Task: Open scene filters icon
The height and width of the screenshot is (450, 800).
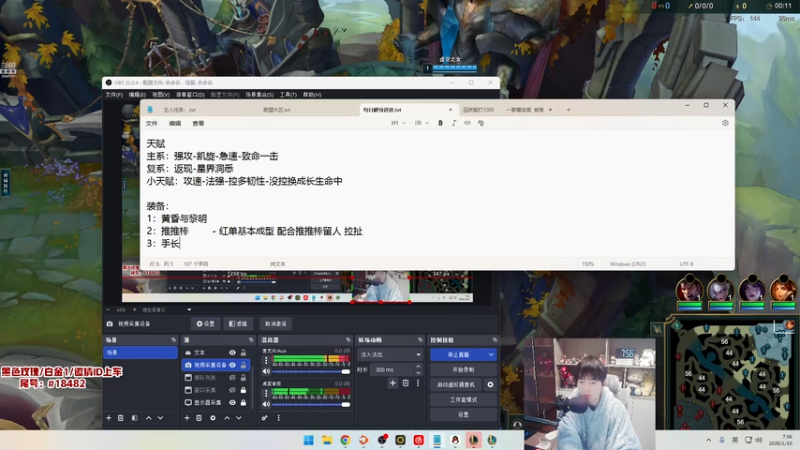Action: (135, 418)
